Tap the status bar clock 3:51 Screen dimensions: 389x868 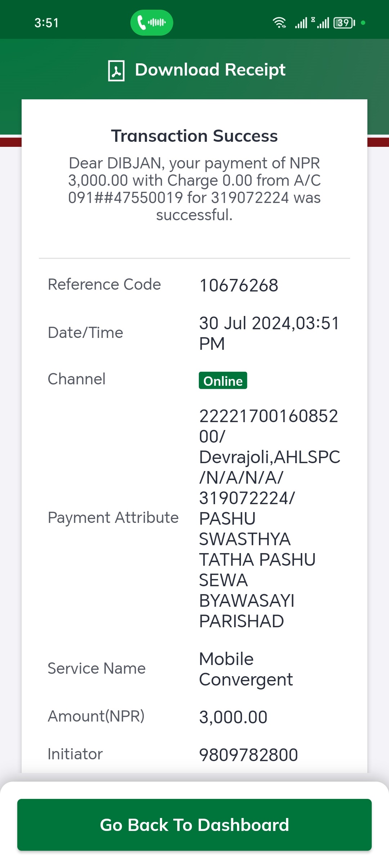[x=46, y=23]
